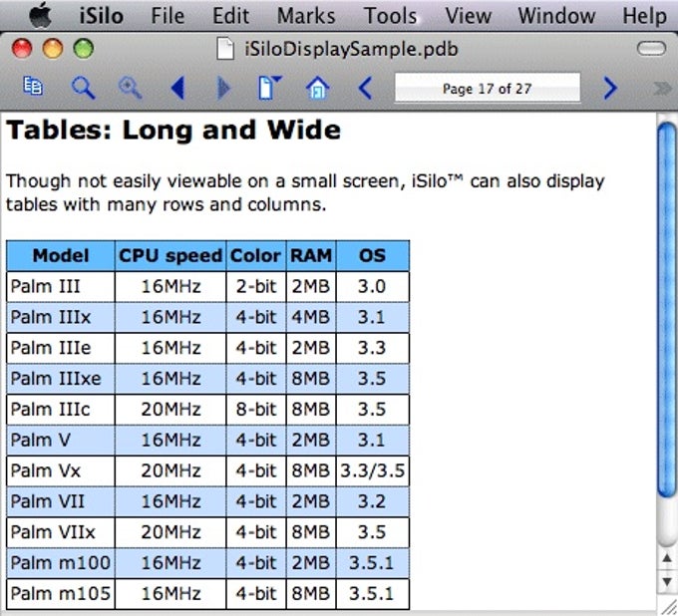Click the yellow minimize window button
678x616 pixels.
[52, 49]
